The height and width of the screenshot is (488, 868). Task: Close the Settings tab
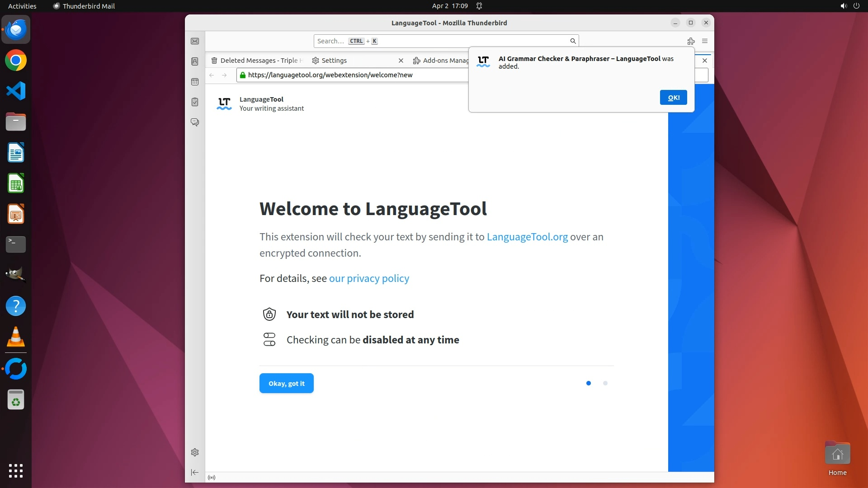(x=401, y=61)
